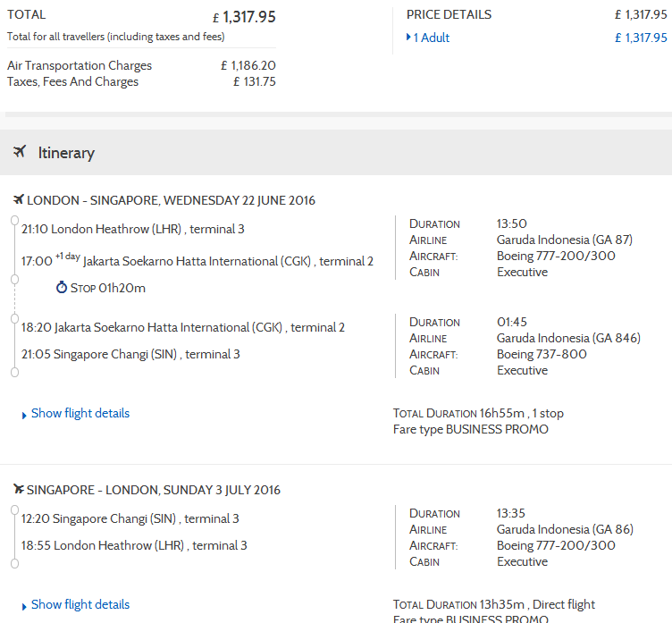Click the Garuda Indonesia (GA 86) flight label
Image resolution: width=672 pixels, height=623 pixels.
564,529
